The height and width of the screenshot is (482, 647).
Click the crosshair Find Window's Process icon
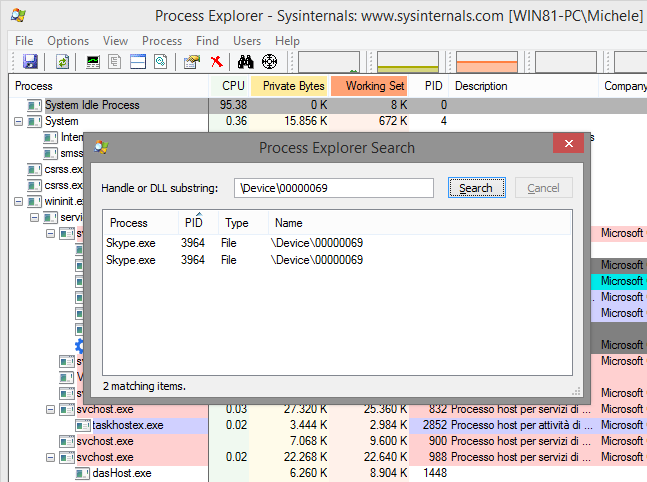pos(269,62)
